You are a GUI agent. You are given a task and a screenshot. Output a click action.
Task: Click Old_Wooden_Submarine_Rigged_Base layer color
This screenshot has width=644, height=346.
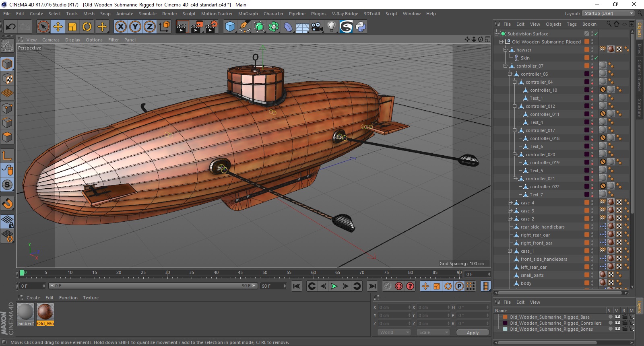tap(505, 317)
